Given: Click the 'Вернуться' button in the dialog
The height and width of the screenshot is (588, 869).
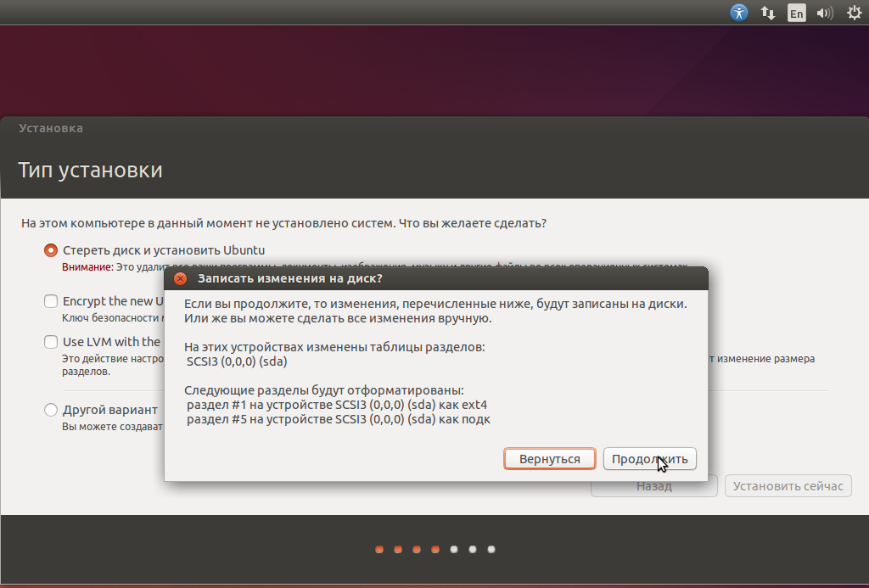Looking at the screenshot, I should click(x=550, y=459).
